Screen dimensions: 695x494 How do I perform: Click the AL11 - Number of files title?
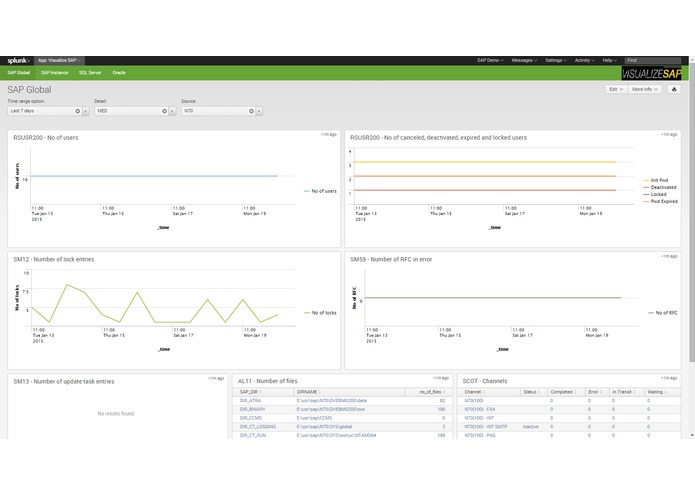pyautogui.click(x=267, y=381)
